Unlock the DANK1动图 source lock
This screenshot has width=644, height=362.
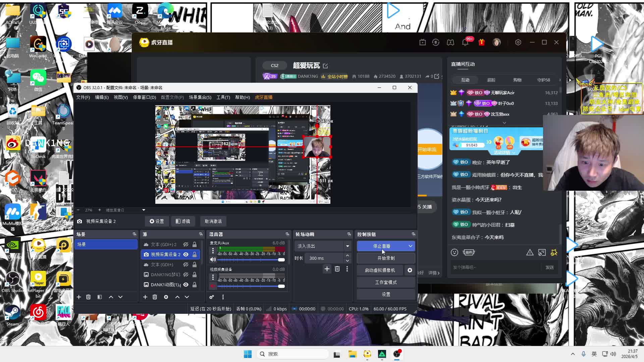pyautogui.click(x=195, y=285)
